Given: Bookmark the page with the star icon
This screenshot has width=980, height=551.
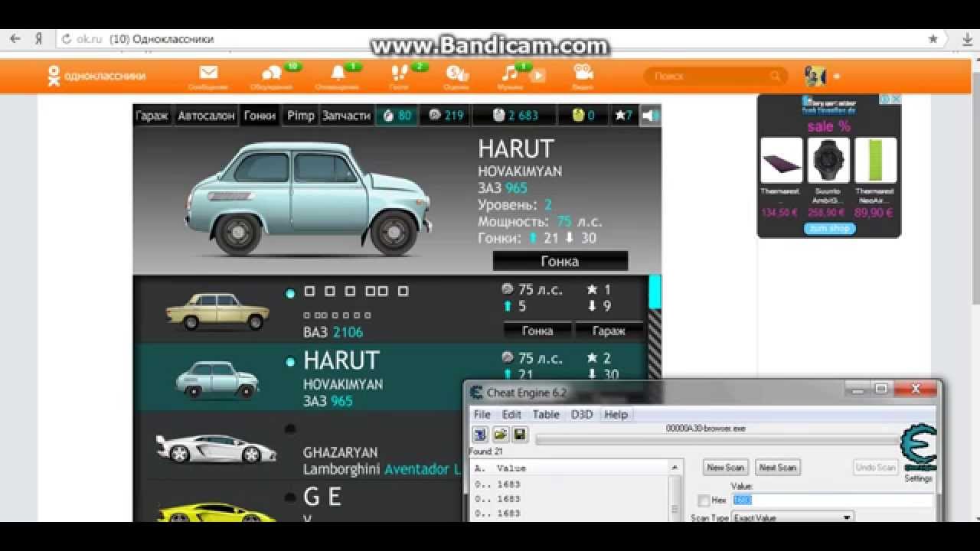Looking at the screenshot, I should pos(933,38).
